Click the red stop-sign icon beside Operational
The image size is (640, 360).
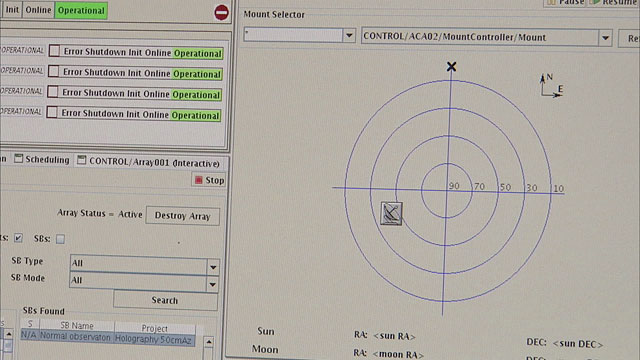(x=222, y=12)
